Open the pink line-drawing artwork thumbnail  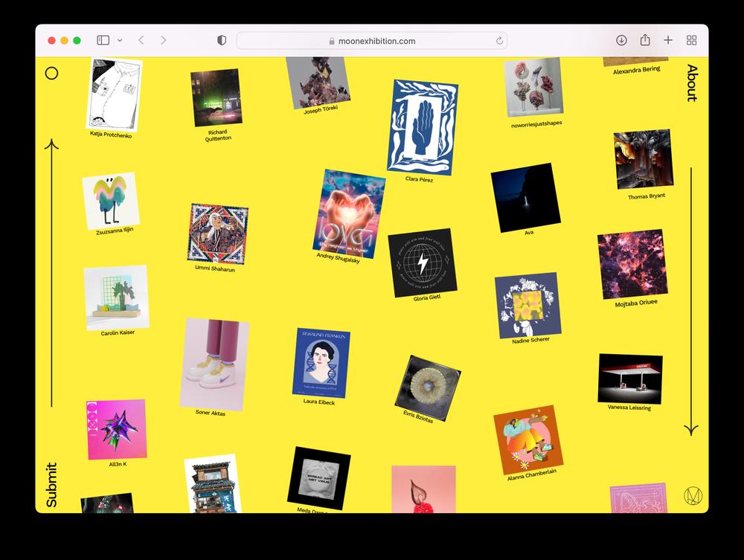[x=638, y=498]
